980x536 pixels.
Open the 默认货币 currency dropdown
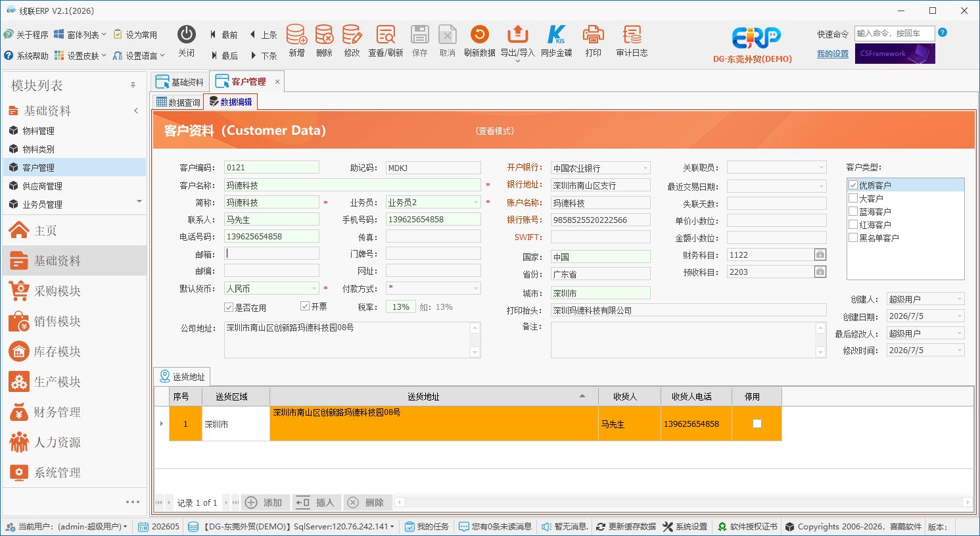pyautogui.click(x=314, y=288)
